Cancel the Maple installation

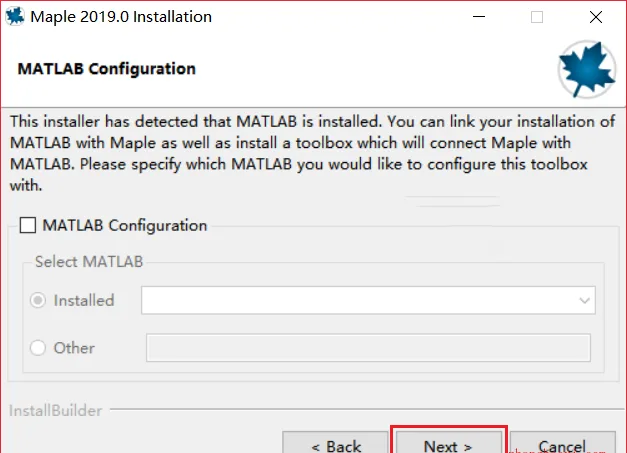coord(563,442)
